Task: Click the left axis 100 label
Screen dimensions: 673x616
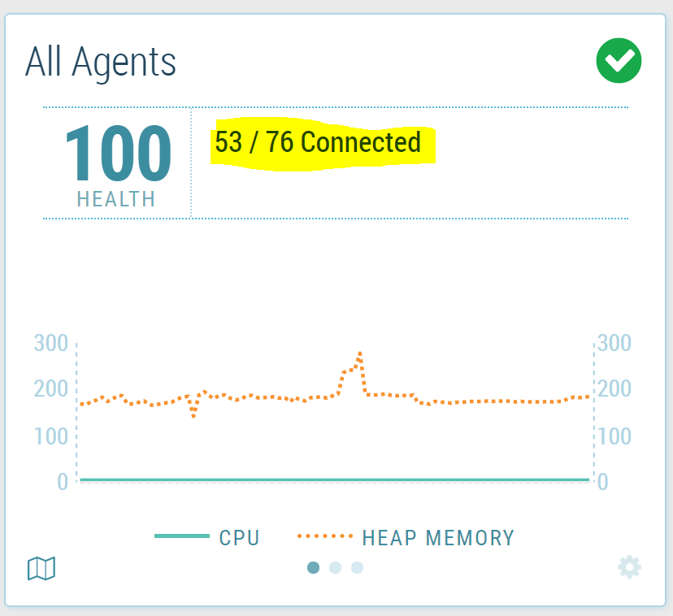Action: [50, 436]
